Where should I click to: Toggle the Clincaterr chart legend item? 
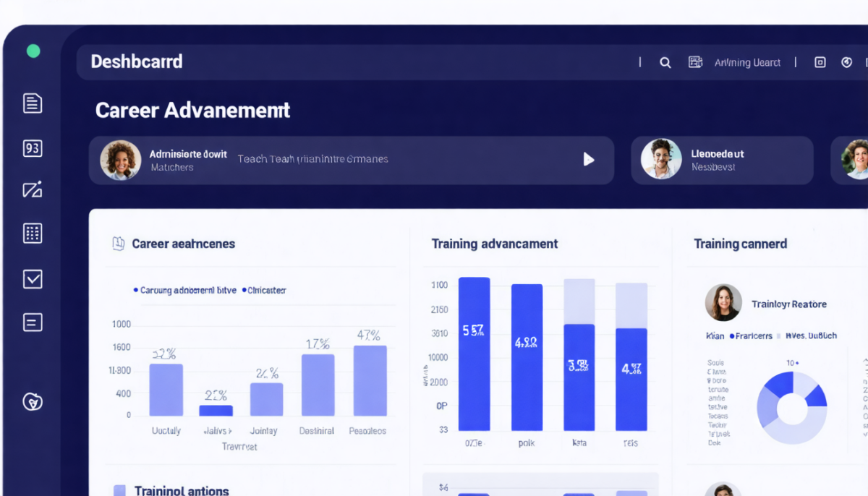point(264,290)
